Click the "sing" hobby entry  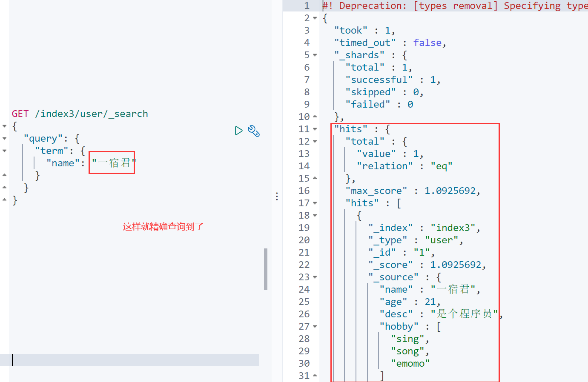coord(407,339)
